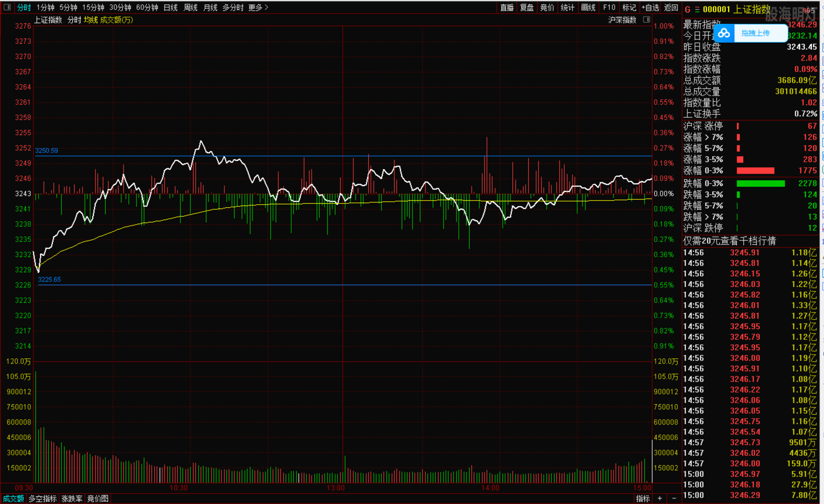This screenshot has height=504, width=824.
Task: Open the 月线 monthly chart
Action: pyautogui.click(x=210, y=7)
